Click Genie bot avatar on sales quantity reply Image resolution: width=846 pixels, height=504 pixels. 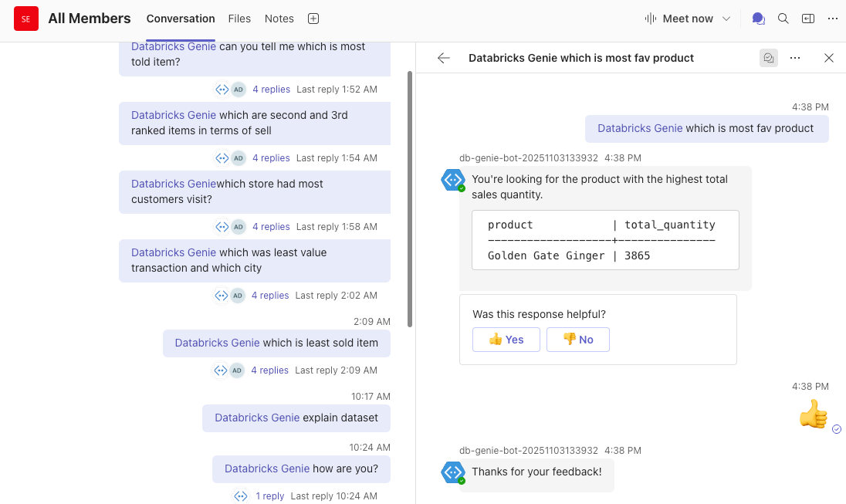coord(452,181)
